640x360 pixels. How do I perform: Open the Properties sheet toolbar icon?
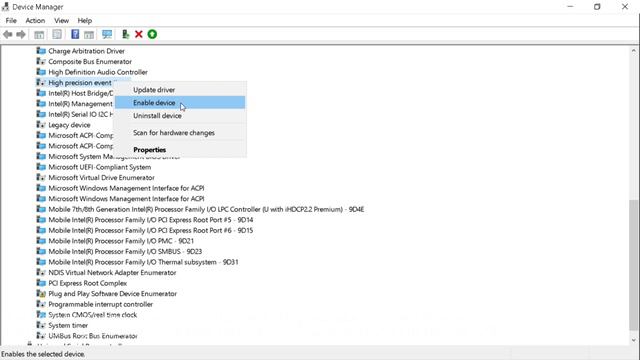tap(57, 35)
